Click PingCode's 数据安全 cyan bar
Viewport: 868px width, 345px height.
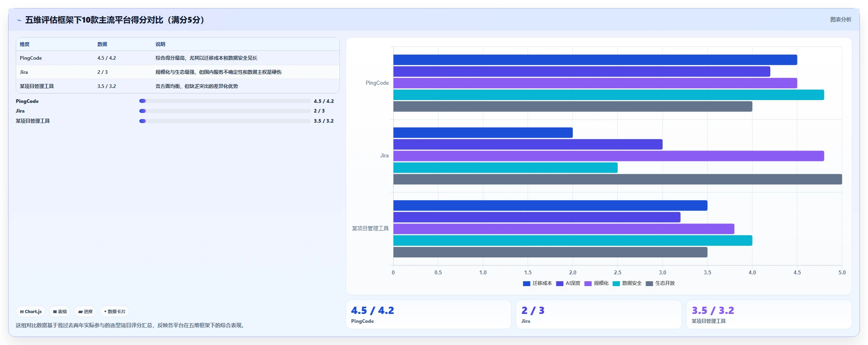tap(608, 95)
